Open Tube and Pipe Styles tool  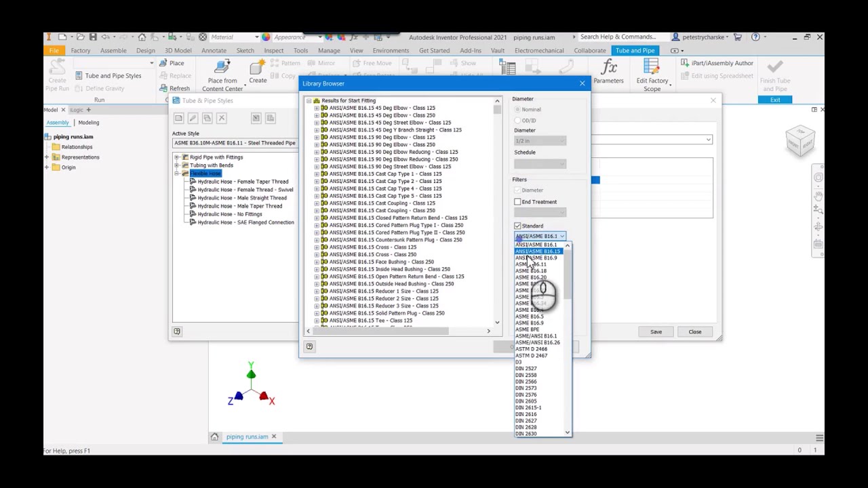coord(108,75)
